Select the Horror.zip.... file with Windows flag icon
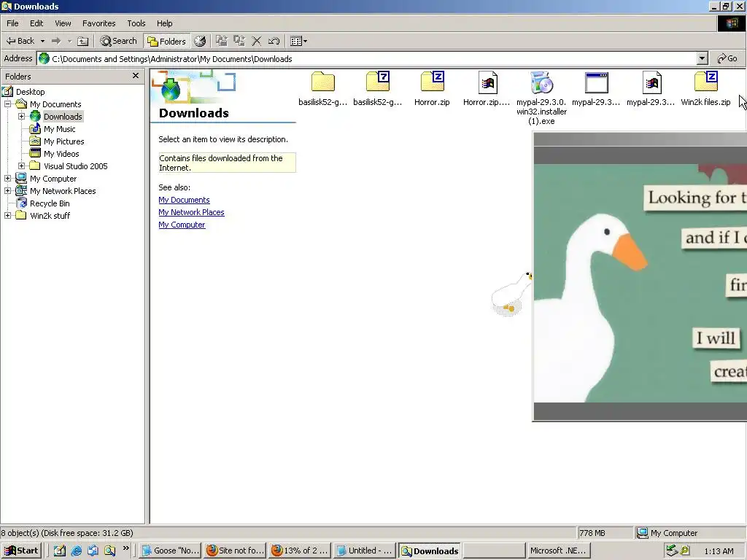 click(487, 82)
